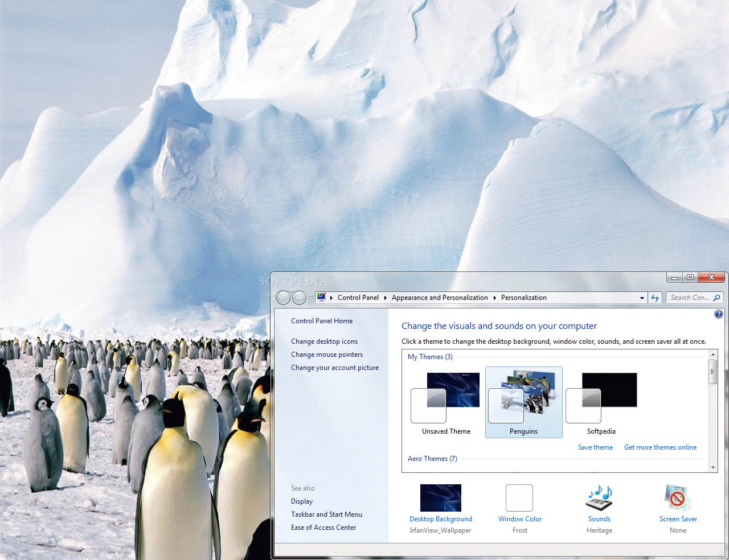Screen dimensions: 729x560
Task: Expand arrow after Appearance and Personalization breadcrumb
Action: pos(494,298)
